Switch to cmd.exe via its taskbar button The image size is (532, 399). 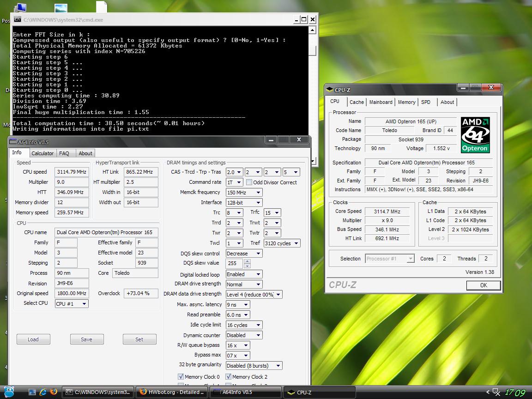(98, 392)
